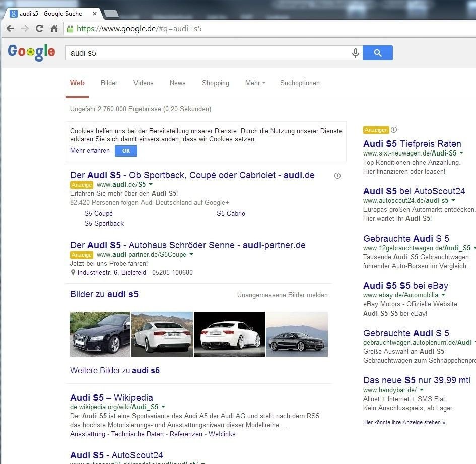Open the S5 Cabrio sitelink
The width and height of the screenshot is (476, 464).
[231, 213]
